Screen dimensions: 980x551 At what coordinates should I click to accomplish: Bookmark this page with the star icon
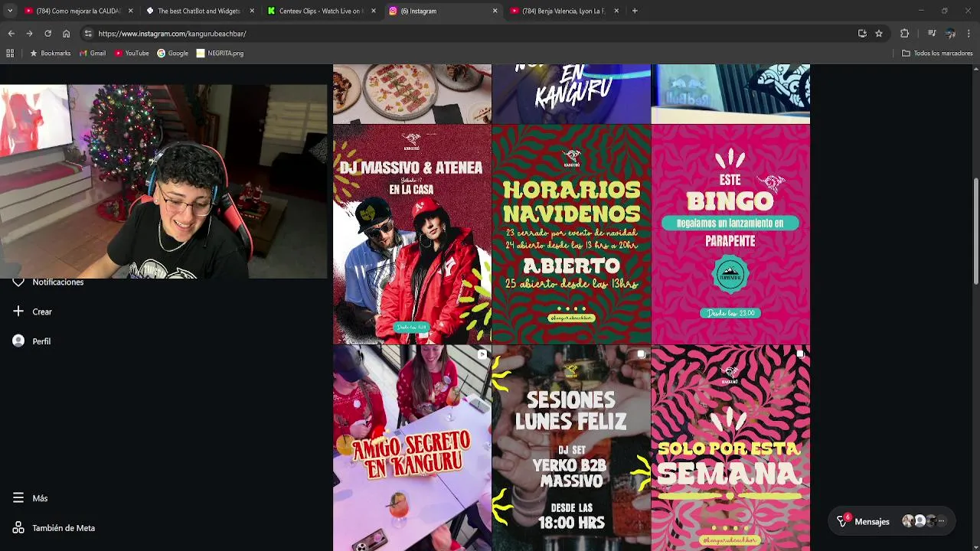879,34
